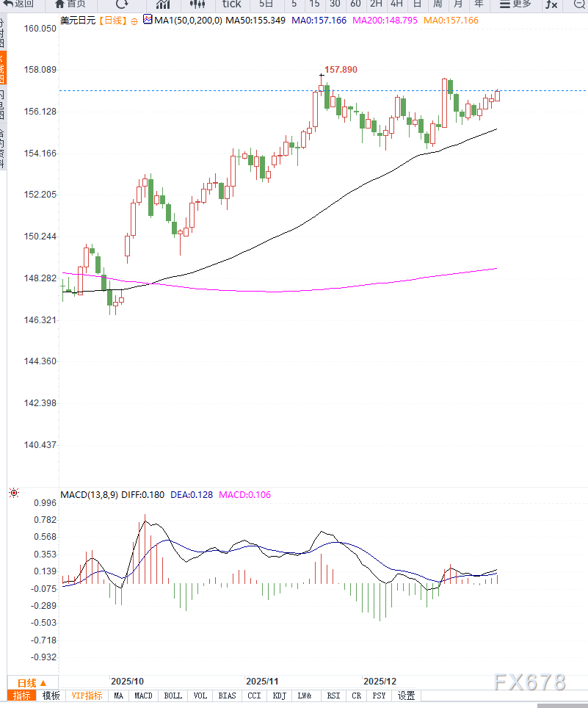Viewport: 588px width, 708px height.
Task: Switch to the 模板 tab
Action: (51, 696)
